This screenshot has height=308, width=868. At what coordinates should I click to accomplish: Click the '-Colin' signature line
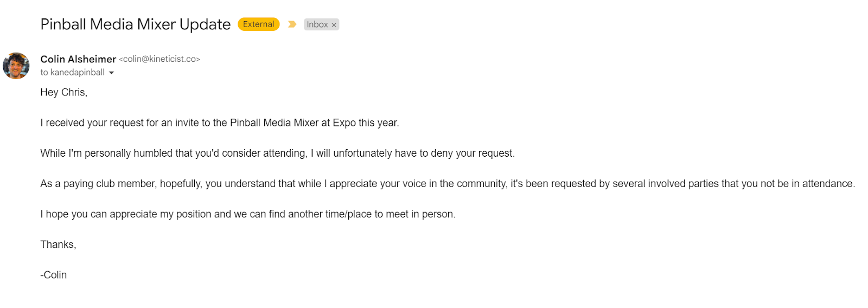coord(53,274)
